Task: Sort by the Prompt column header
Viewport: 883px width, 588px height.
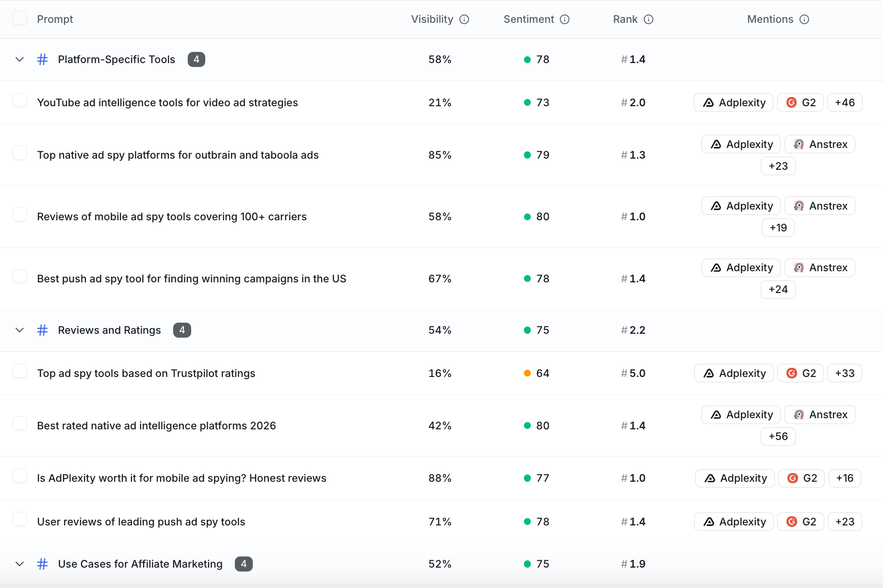Action: click(55, 19)
